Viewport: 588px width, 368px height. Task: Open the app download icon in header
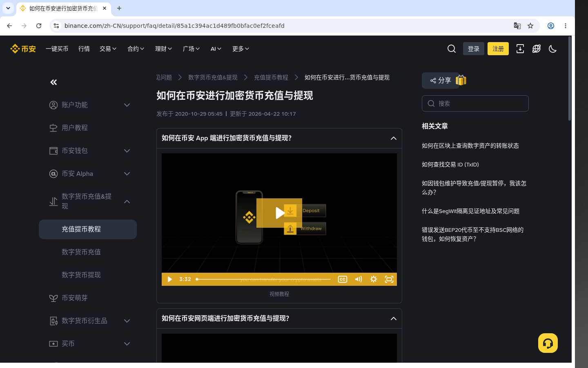point(520,49)
